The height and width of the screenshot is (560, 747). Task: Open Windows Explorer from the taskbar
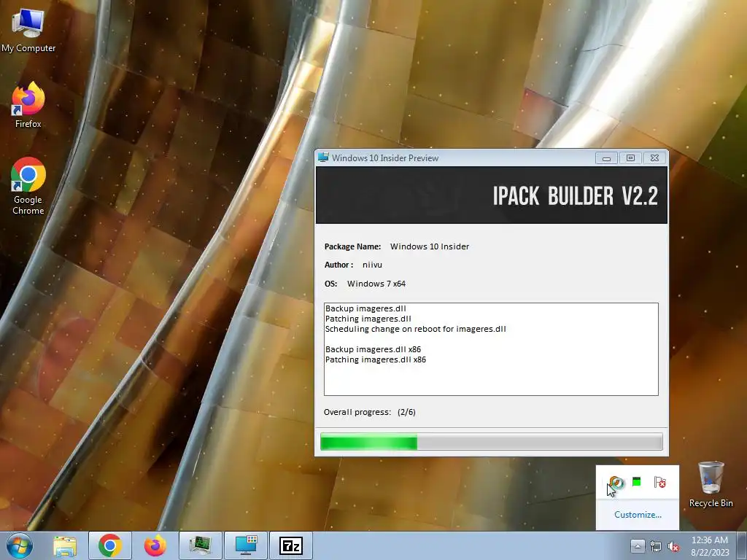(x=65, y=545)
